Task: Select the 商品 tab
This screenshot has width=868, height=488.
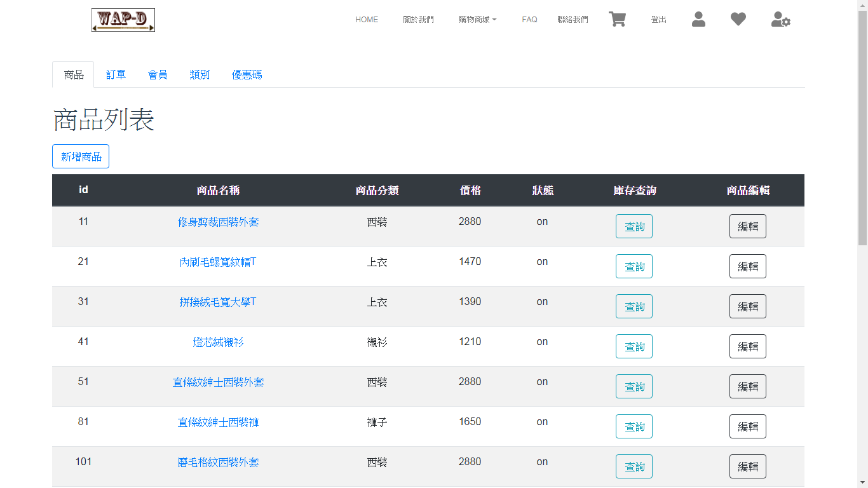Action: (x=74, y=74)
